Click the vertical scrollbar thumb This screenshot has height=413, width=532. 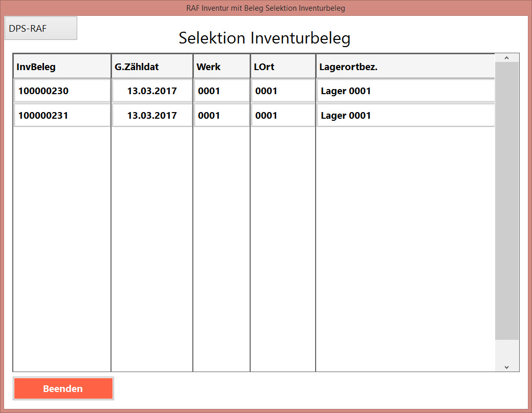click(x=506, y=201)
